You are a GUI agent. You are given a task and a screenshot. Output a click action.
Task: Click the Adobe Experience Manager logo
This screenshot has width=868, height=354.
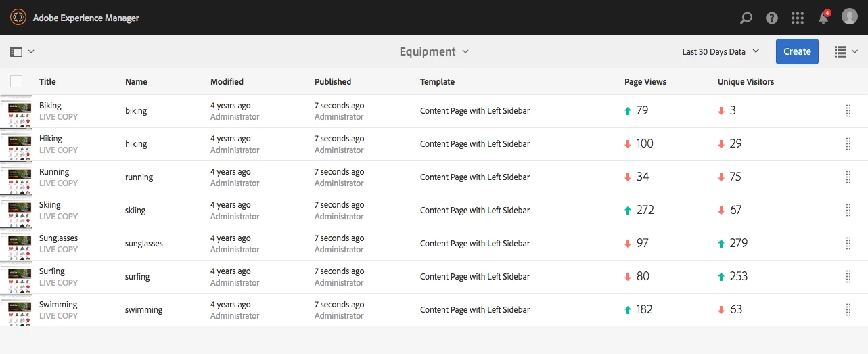click(18, 18)
